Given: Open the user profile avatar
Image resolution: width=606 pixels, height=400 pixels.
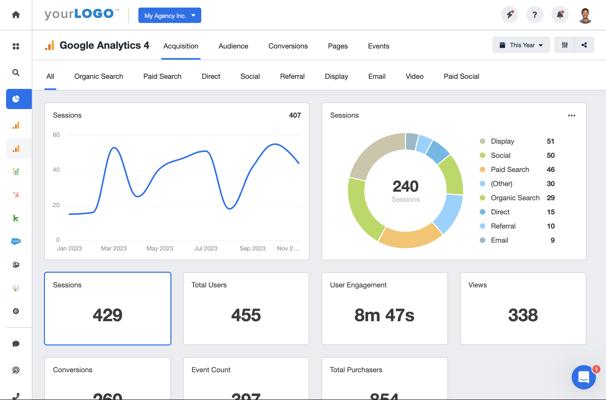Looking at the screenshot, I should [586, 15].
